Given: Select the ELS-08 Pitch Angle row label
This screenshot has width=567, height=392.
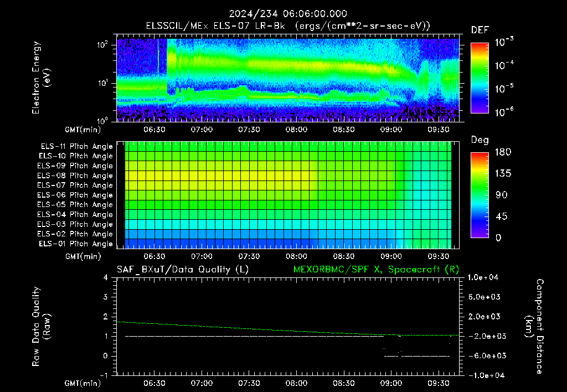Looking at the screenshot, I should [x=75, y=176].
